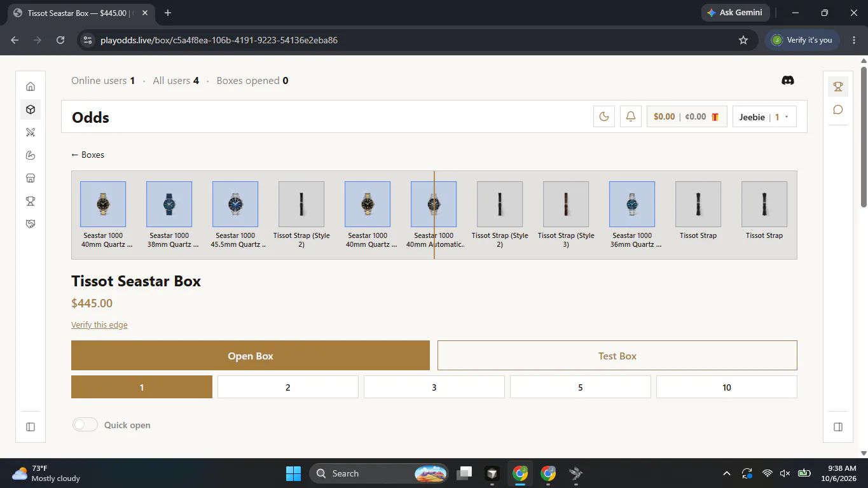Image resolution: width=868 pixels, height=488 pixels.
Task: Open Windows Start menu
Action: click(x=293, y=473)
